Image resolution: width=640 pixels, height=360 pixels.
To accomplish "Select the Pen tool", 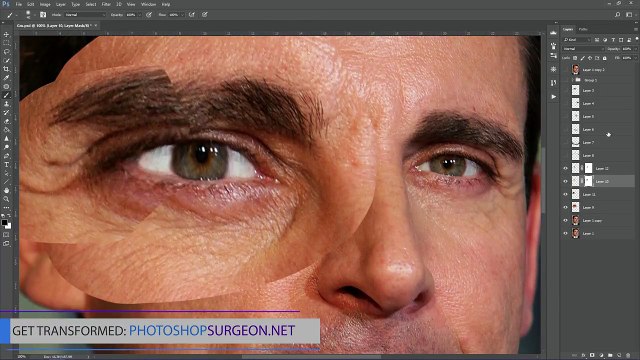I will [x=7, y=156].
